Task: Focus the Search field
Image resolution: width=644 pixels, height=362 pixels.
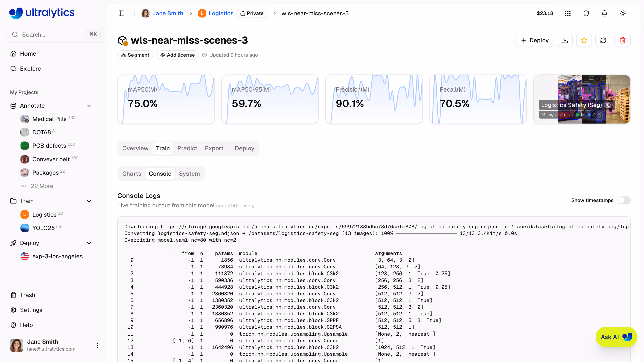Action: pos(55,34)
